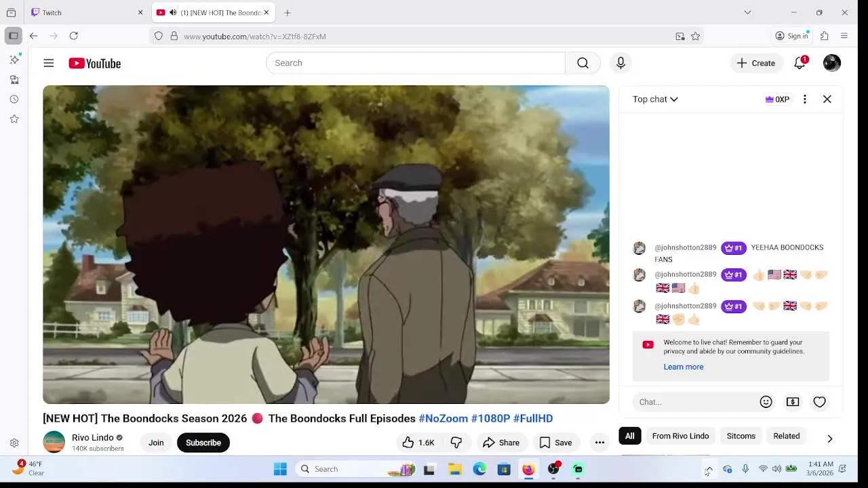
Task: Select the Sitcoms chip
Action: pos(741,436)
